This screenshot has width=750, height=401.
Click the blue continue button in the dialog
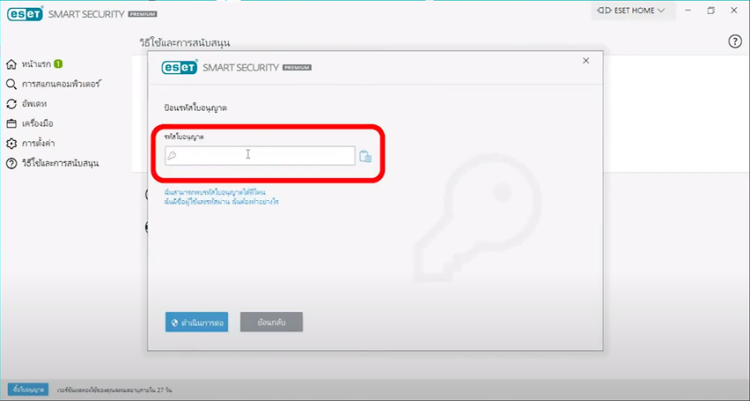197,323
